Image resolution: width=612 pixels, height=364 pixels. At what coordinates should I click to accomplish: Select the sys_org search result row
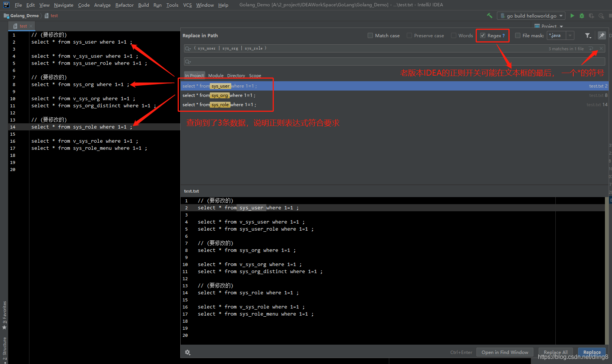(x=394, y=95)
